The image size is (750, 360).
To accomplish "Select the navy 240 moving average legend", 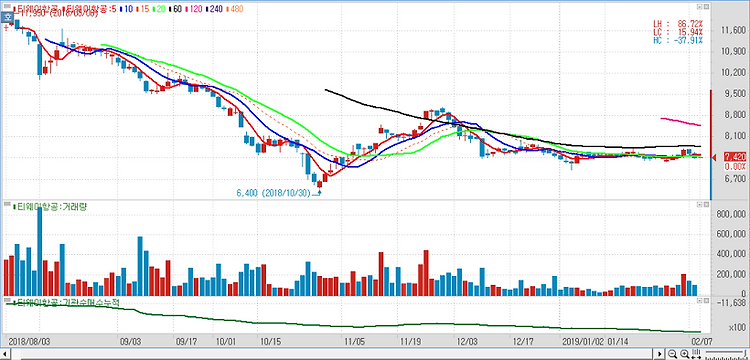I will [x=215, y=9].
